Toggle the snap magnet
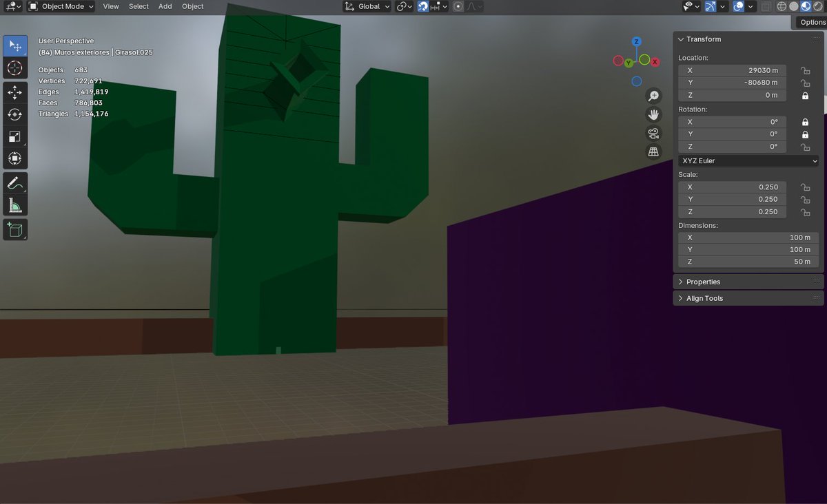 coord(423,6)
